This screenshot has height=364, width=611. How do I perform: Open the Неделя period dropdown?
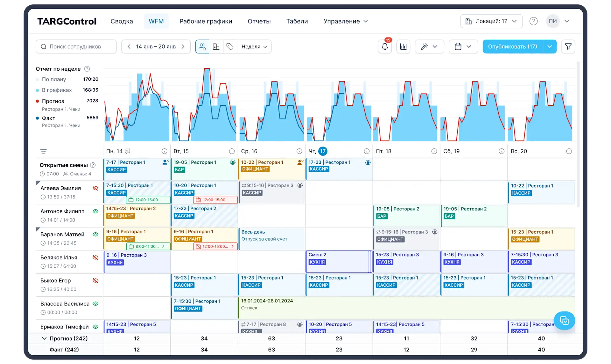[x=254, y=47]
